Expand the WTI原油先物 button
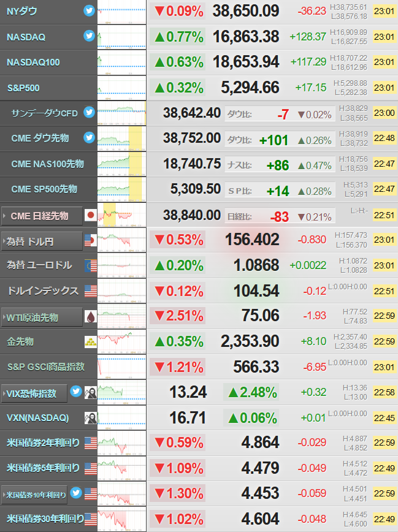The width and height of the screenshot is (398, 532). [x=42, y=317]
